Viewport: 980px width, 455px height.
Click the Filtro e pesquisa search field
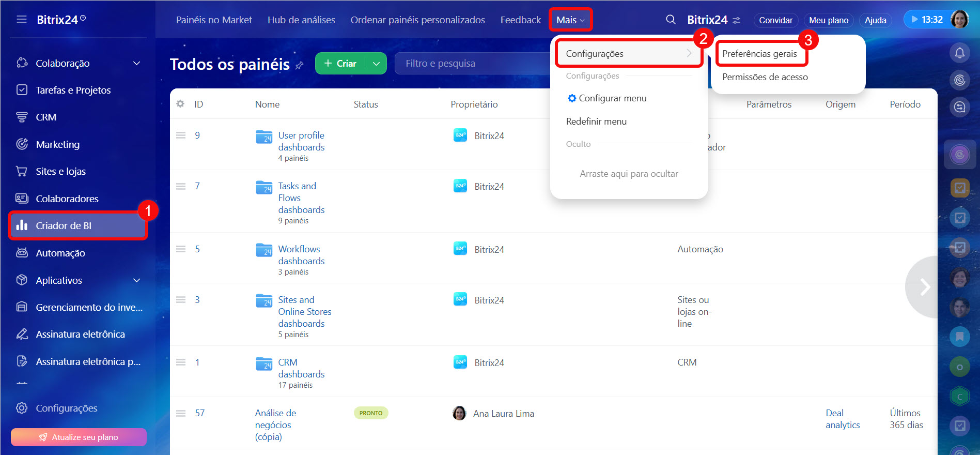(470, 64)
